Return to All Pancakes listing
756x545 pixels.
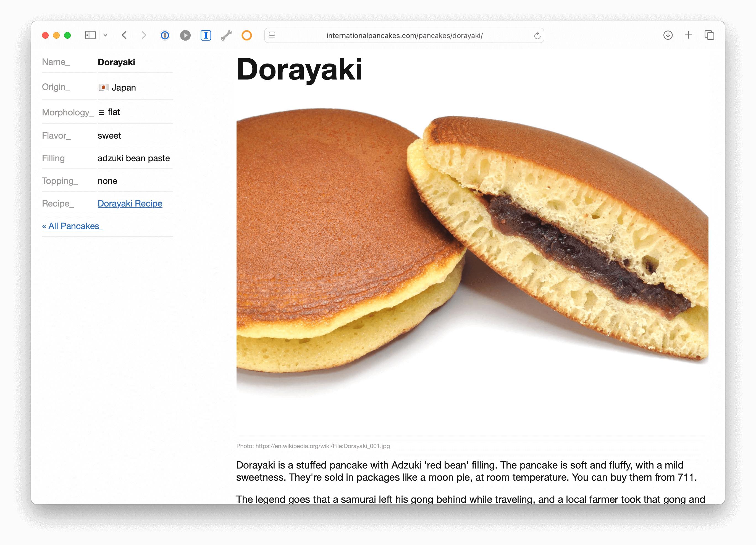click(x=72, y=226)
